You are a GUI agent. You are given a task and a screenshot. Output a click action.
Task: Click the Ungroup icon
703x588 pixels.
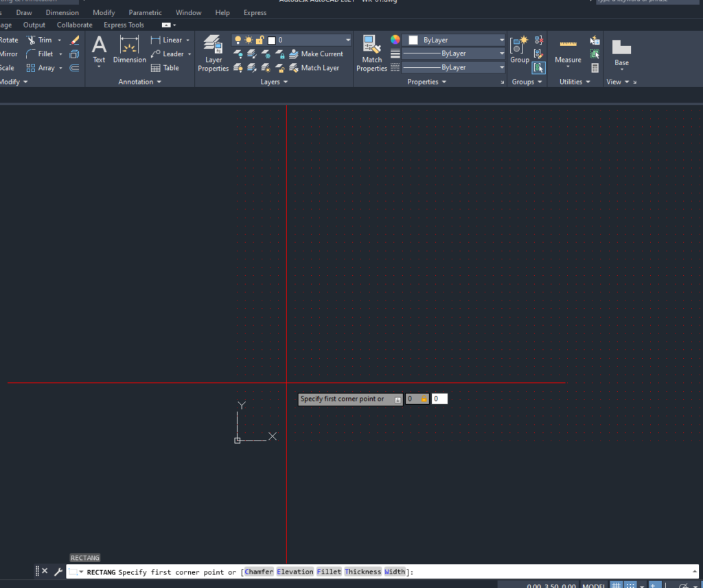538,40
